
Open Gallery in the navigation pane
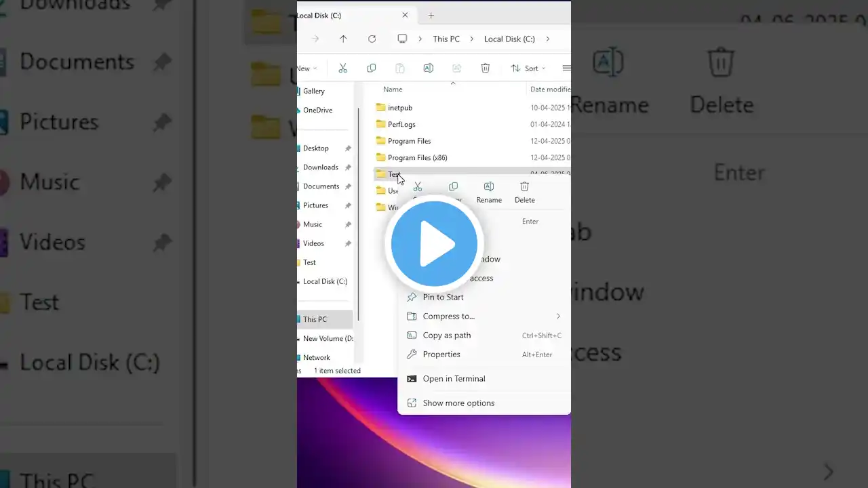pos(313,91)
